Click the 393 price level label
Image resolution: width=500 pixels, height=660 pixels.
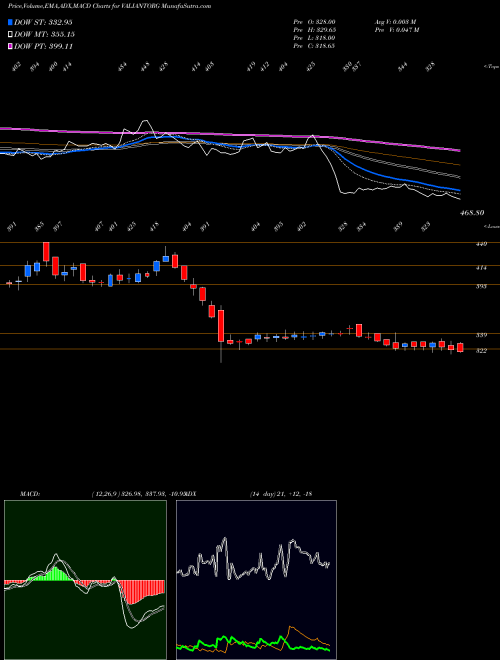tap(481, 286)
